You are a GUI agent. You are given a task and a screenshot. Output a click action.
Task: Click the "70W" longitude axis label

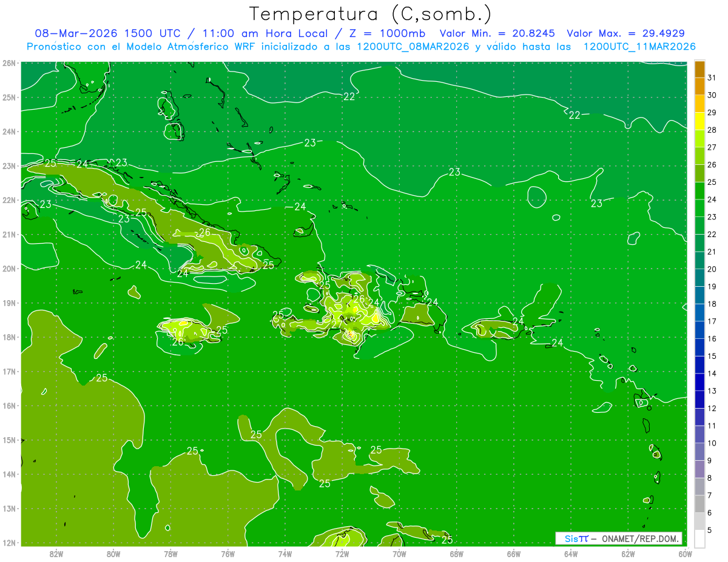tap(399, 554)
